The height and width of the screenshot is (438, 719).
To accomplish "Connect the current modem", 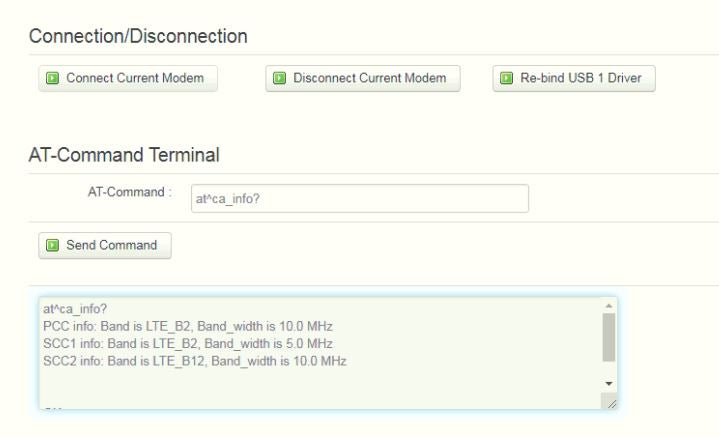I will coord(128,78).
